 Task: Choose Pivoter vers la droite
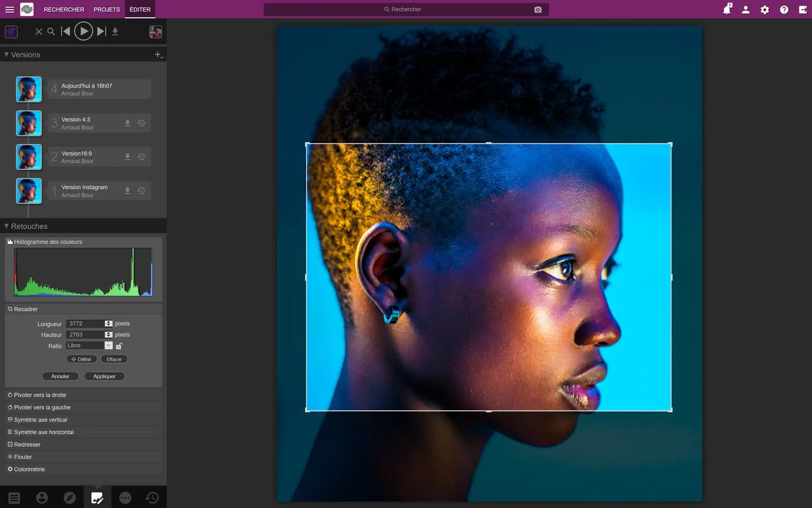tap(83, 395)
